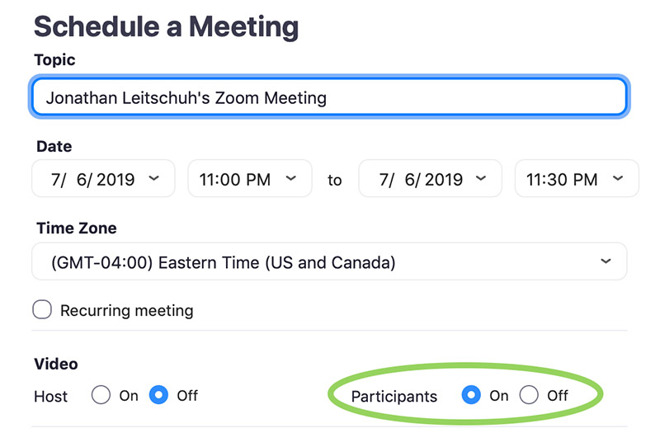660x447 pixels.
Task: Turn Participants video Off
Action: (x=529, y=395)
